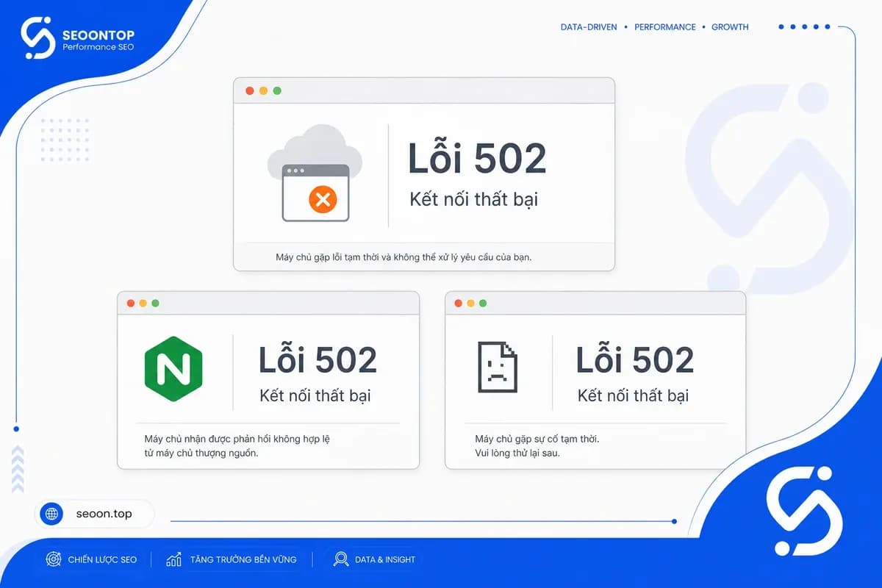This screenshot has height=588, width=882.
Task: Click Kết nối thất bại in top window
Action: [474, 199]
